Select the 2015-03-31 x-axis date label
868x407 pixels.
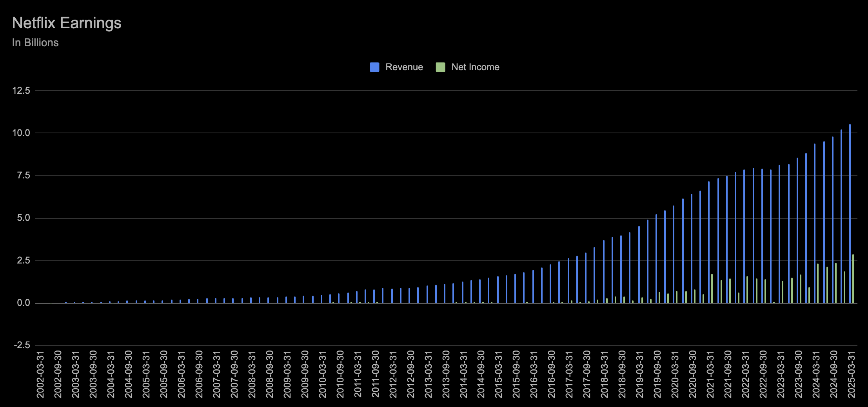click(x=499, y=374)
